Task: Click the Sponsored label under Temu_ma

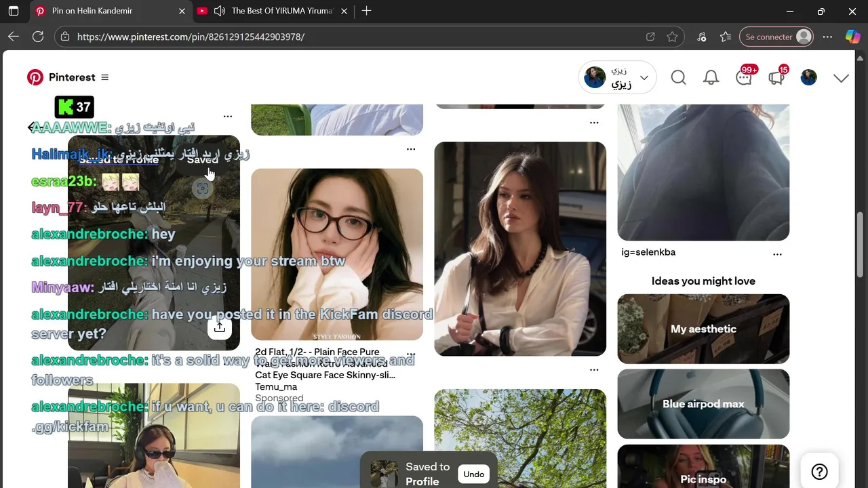Action: pyautogui.click(x=279, y=398)
